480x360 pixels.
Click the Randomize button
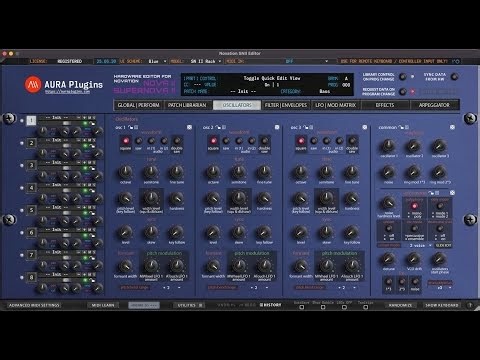(x=400, y=305)
